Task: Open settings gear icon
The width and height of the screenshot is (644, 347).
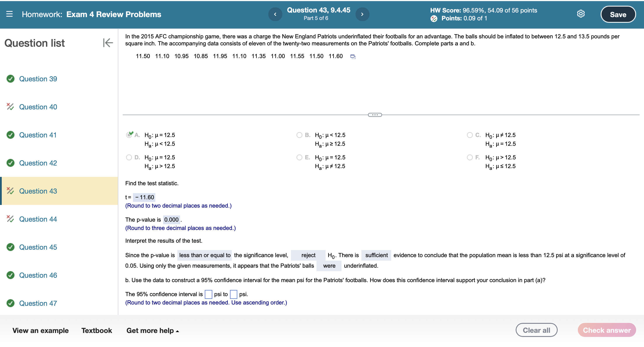Action: click(x=580, y=14)
